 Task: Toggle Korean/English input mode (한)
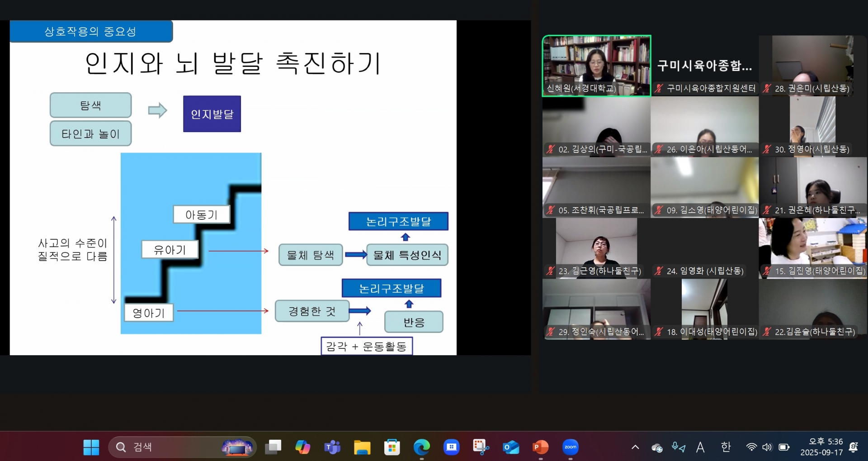coord(726,447)
